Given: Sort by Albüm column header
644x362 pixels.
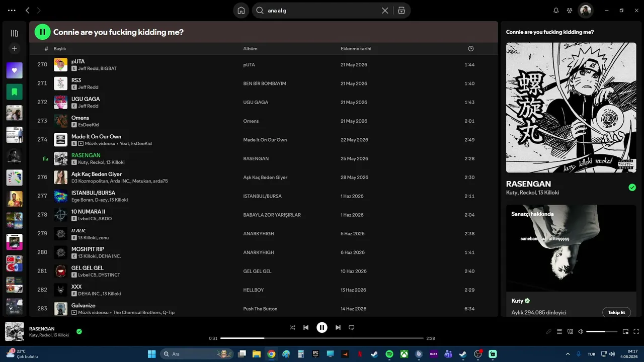Looking at the screenshot, I should click(x=251, y=49).
